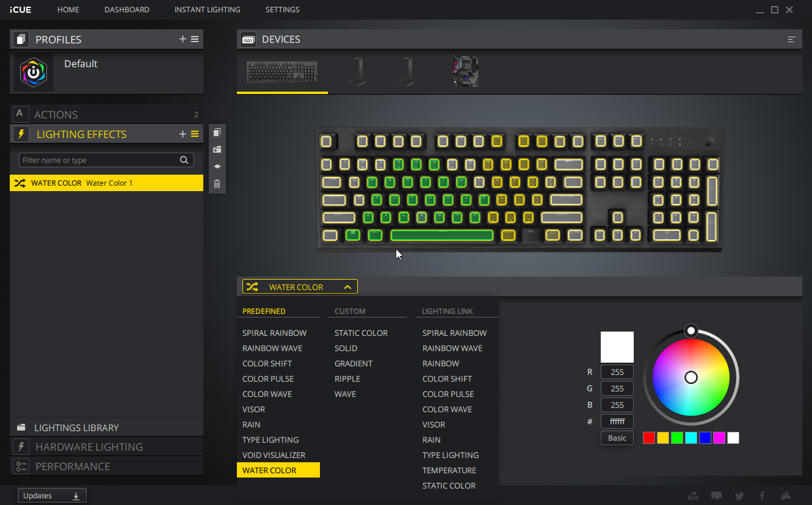Add a new profile with plus icon
This screenshot has height=505, width=812.
pyautogui.click(x=183, y=39)
